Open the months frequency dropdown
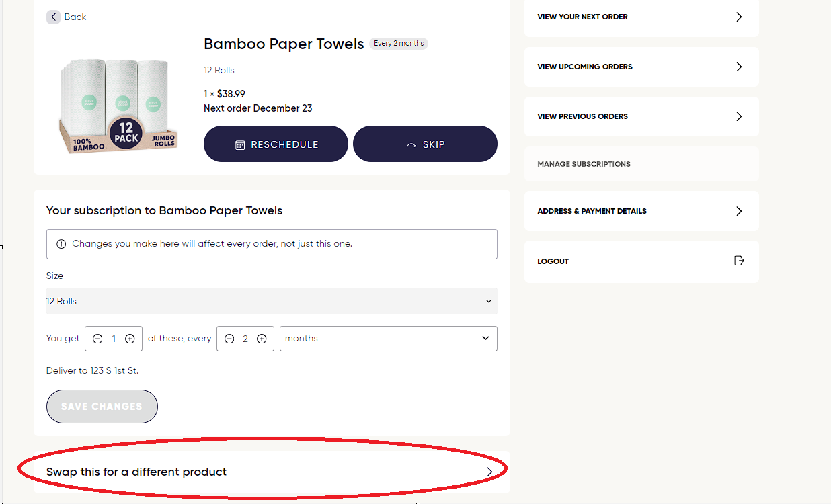Image resolution: width=831 pixels, height=504 pixels. pos(388,339)
